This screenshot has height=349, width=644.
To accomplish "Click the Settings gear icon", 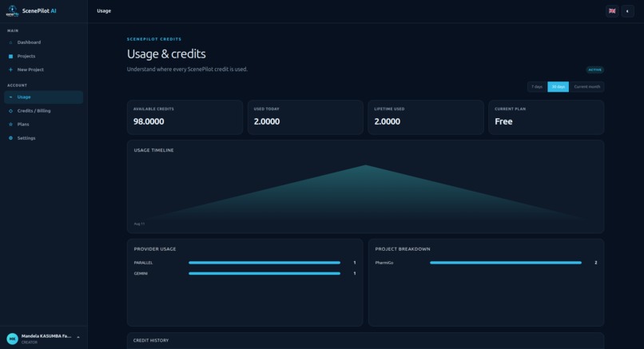I will (x=10, y=138).
